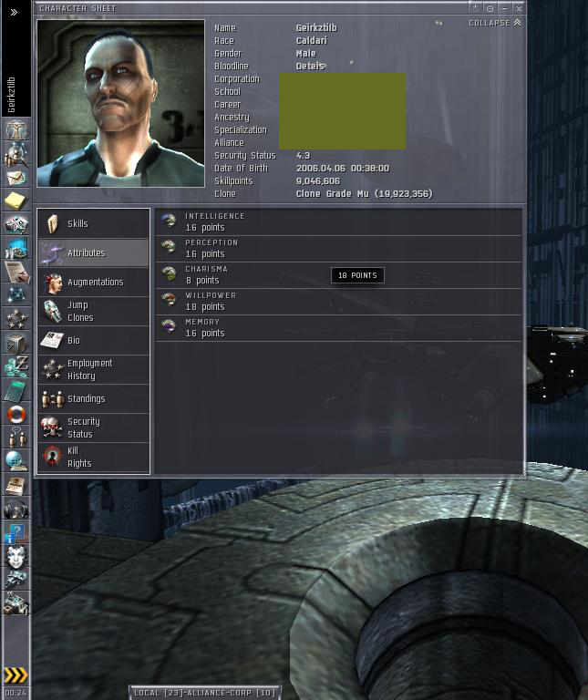The height and width of the screenshot is (700, 588).
Task: Open the Fitting tools icon in sidebar
Action: click(16, 224)
